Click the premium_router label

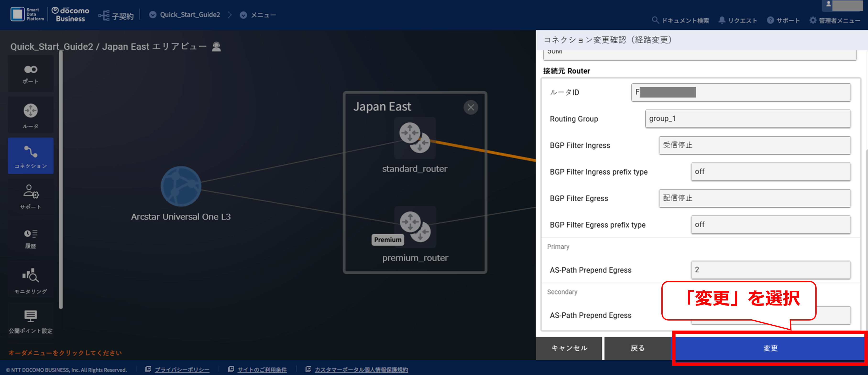415,258
